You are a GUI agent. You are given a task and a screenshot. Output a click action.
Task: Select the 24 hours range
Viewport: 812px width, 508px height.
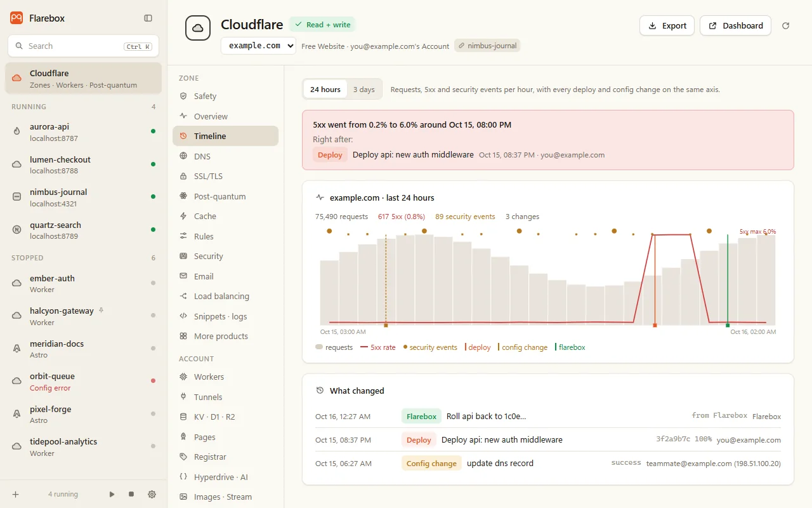click(x=325, y=90)
